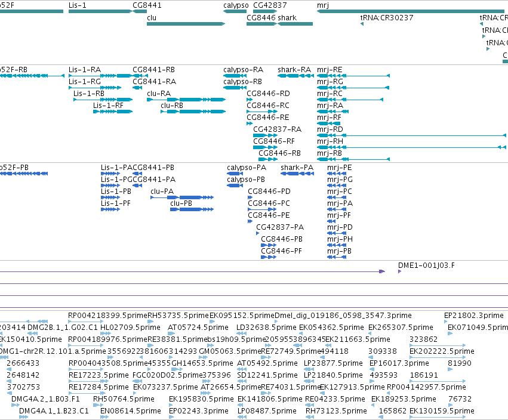Click the mrj-PH protein label
The height and width of the screenshot is (420, 508).
tap(340, 239)
